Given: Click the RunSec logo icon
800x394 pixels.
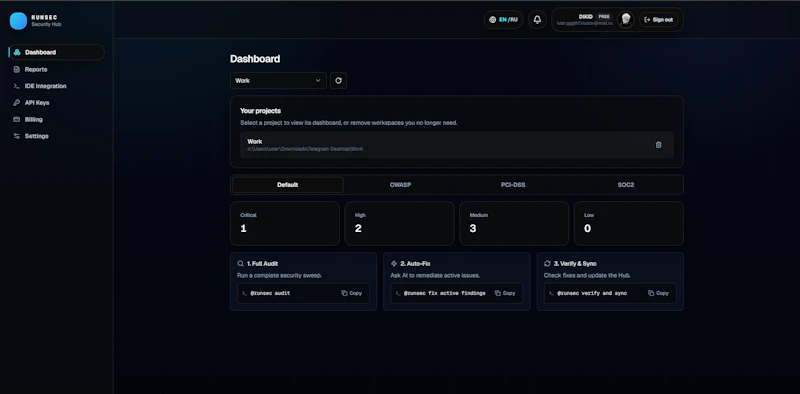Looking at the screenshot, I should point(18,21).
